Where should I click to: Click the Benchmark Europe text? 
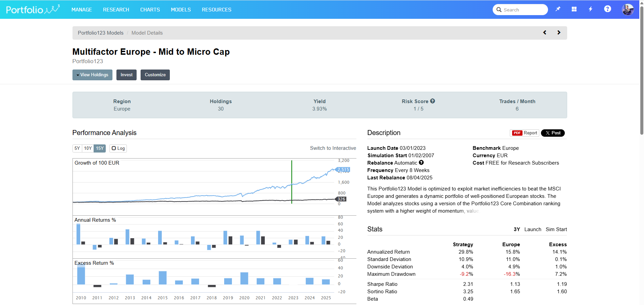click(x=496, y=148)
